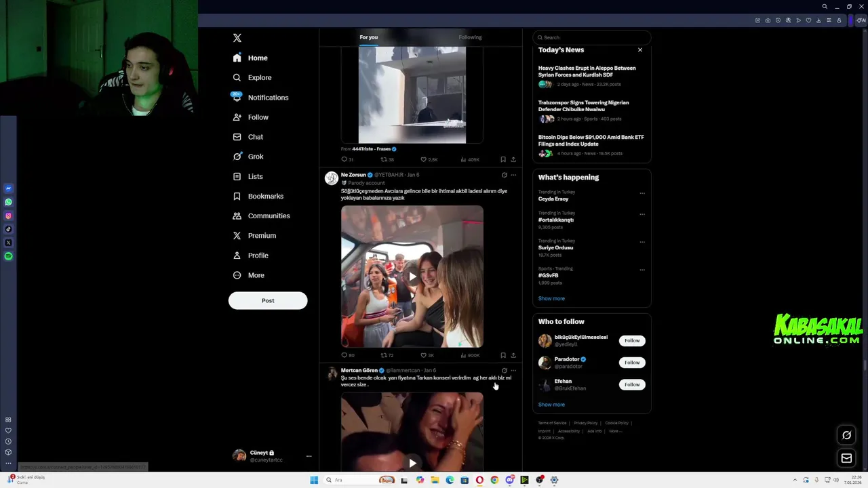Open browser snapshot camera tool

tap(768, 20)
